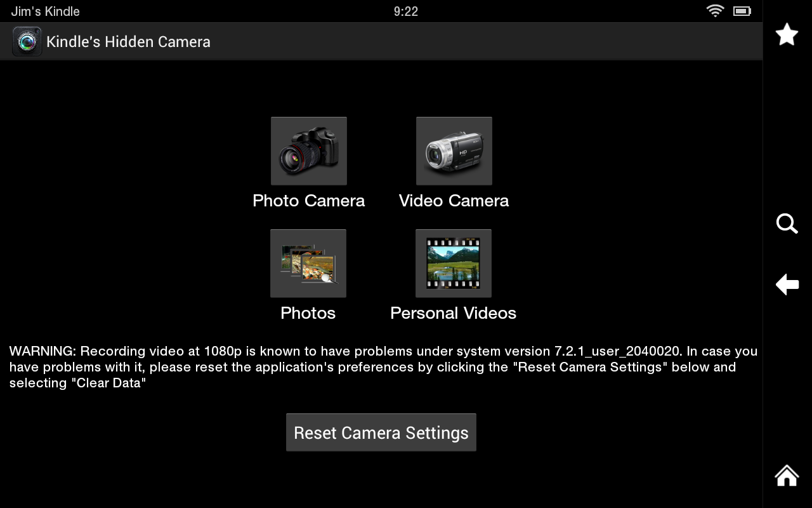
Task: Click the Photos label text
Action: pyautogui.click(x=308, y=312)
